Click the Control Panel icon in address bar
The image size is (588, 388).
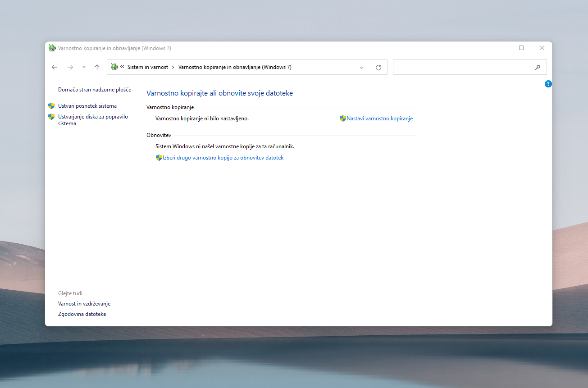click(x=114, y=67)
